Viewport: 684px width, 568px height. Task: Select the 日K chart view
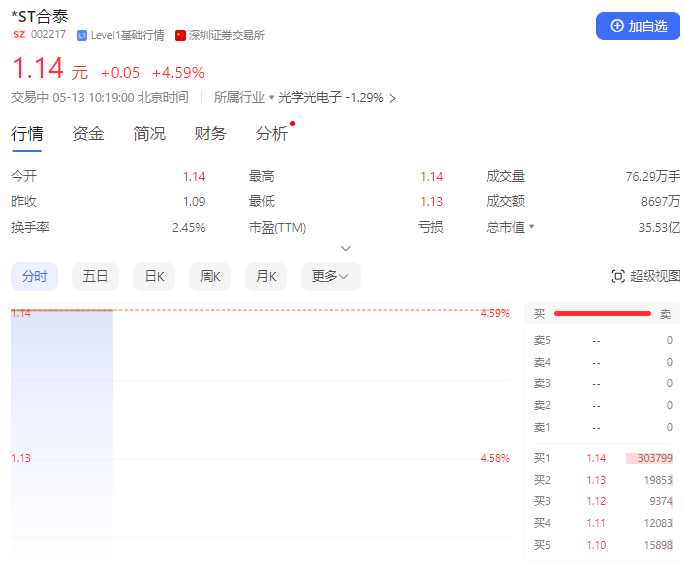coord(154,276)
